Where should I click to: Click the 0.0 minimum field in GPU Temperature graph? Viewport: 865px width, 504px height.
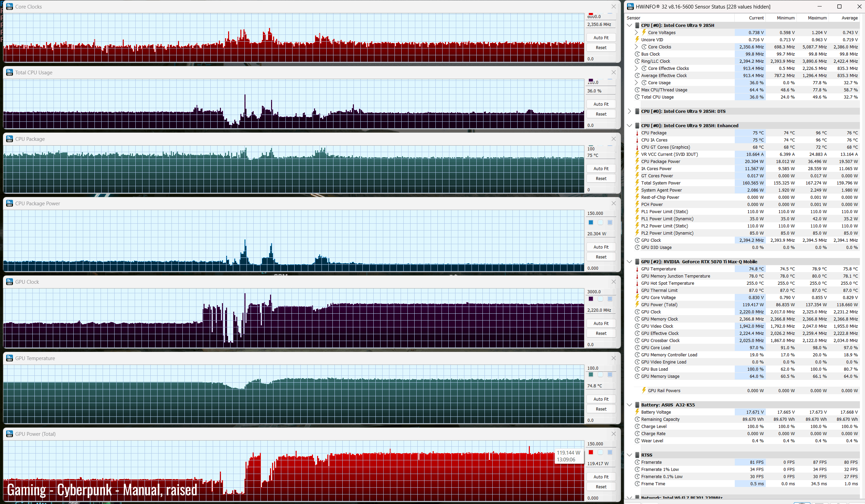601,420
